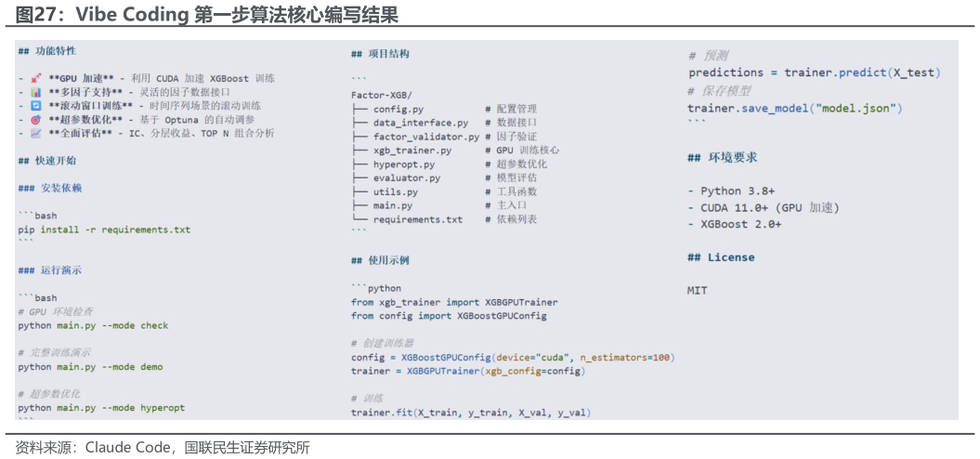Select the heading '## 功能特性'
Screen dimensions: 980x459
(46, 51)
